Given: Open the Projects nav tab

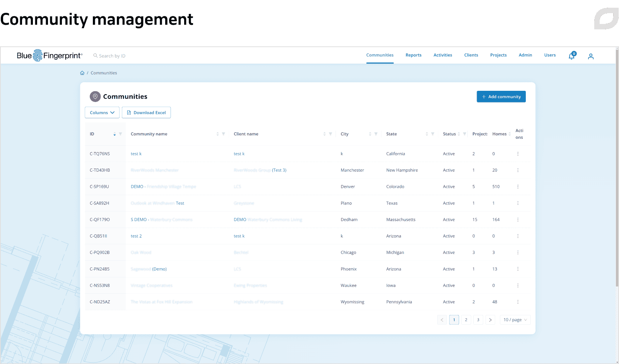Looking at the screenshot, I should pyautogui.click(x=498, y=55).
